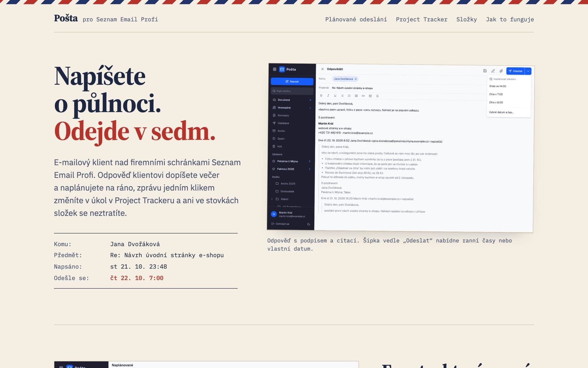
Task: Close the Odpovědět compose window with X
Action: (322, 69)
